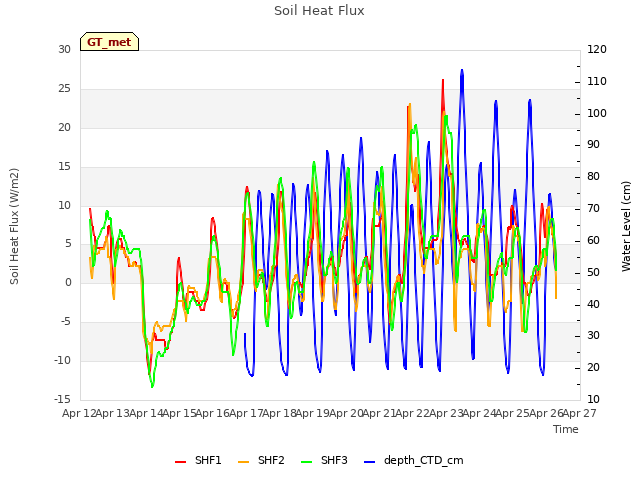Click the 50 tick on right axis
The width and height of the screenshot is (640, 480).
point(593,272)
